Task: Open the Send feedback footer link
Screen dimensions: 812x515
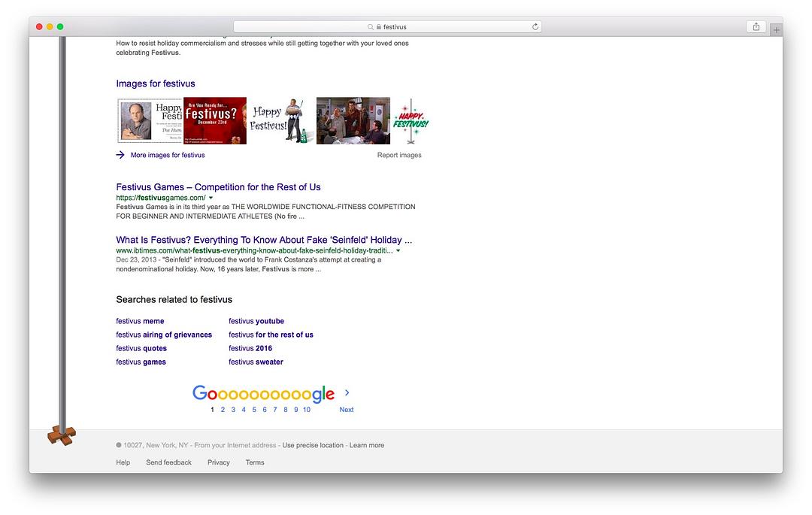Action: [x=168, y=462]
